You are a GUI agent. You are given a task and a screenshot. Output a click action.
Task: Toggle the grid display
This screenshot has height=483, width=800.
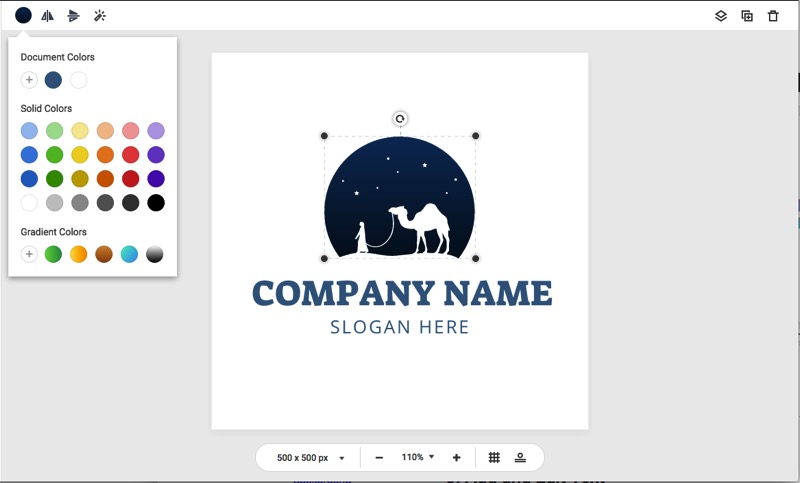click(494, 457)
